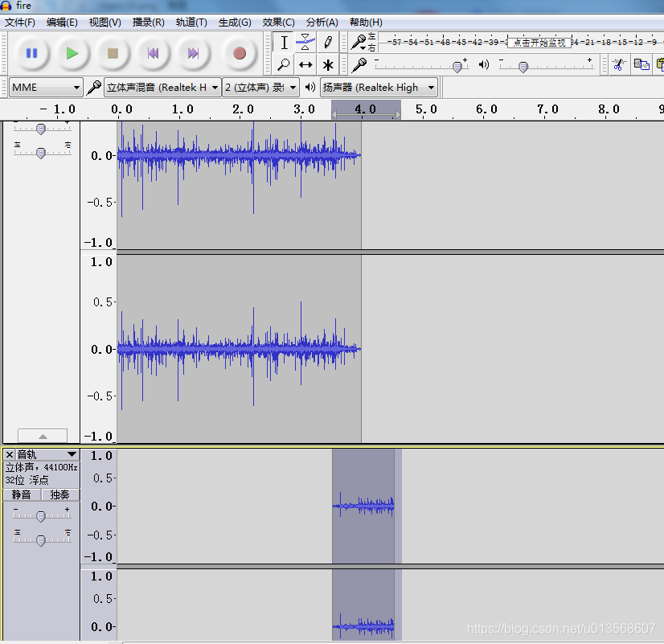Click the playback volume slider
The height and width of the screenshot is (644, 664).
click(546, 66)
